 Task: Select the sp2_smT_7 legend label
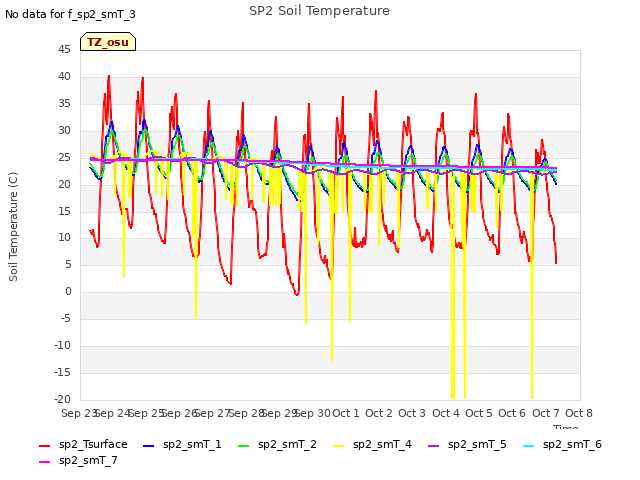[x=88, y=460]
